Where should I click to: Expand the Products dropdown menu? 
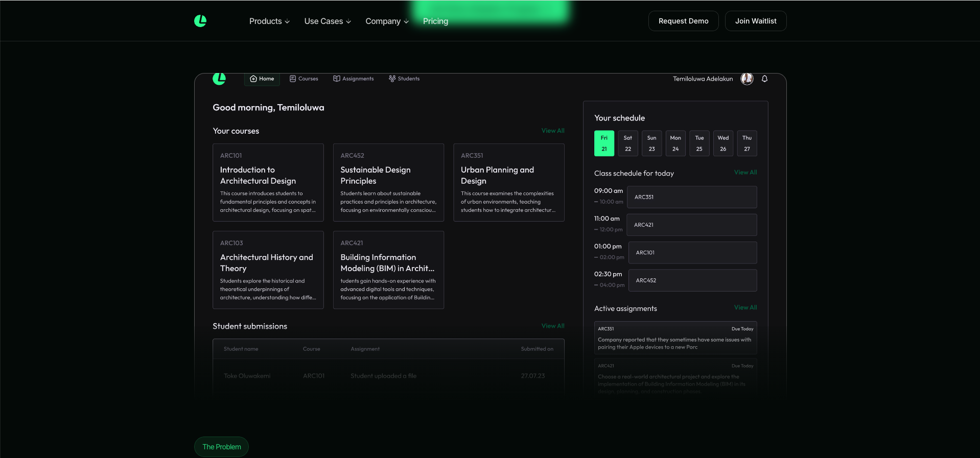[269, 21]
